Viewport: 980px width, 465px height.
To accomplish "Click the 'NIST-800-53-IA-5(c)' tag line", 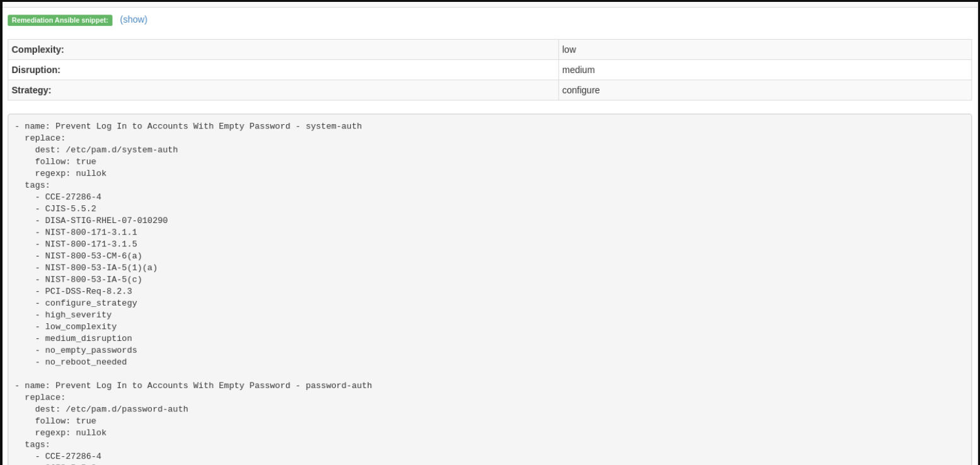I will point(89,280).
